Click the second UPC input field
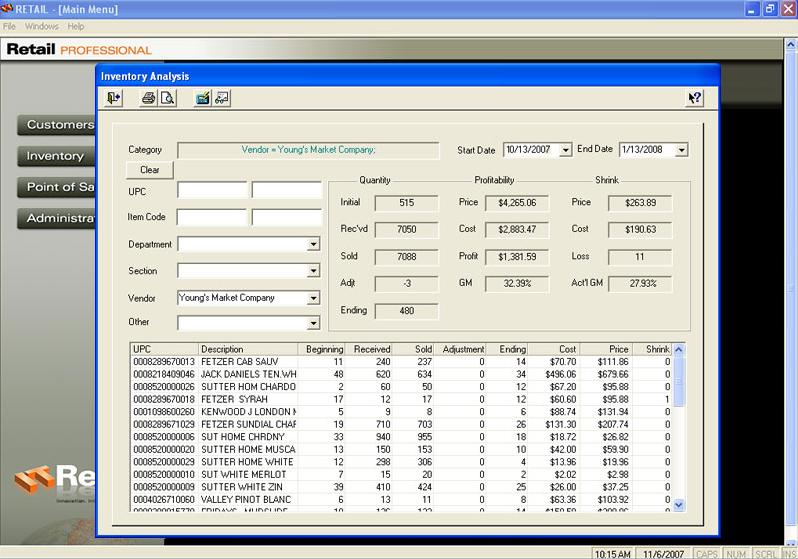This screenshot has width=798, height=559. click(x=287, y=190)
